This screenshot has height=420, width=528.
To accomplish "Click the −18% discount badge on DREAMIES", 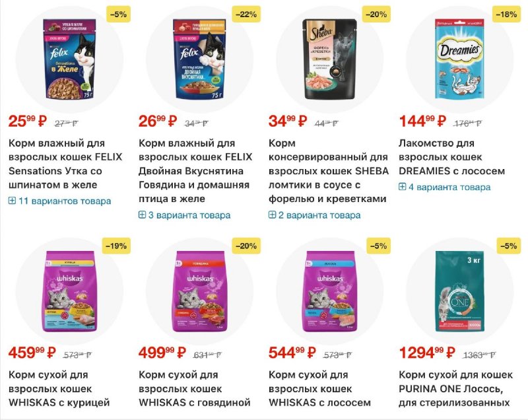I will [506, 14].
